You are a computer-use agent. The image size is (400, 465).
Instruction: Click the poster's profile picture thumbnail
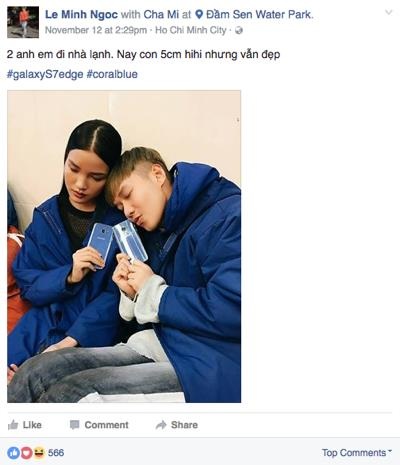pyautogui.click(x=23, y=22)
